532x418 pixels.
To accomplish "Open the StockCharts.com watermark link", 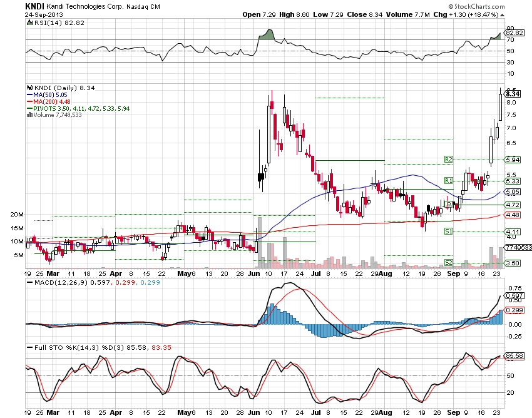I will [x=479, y=6].
